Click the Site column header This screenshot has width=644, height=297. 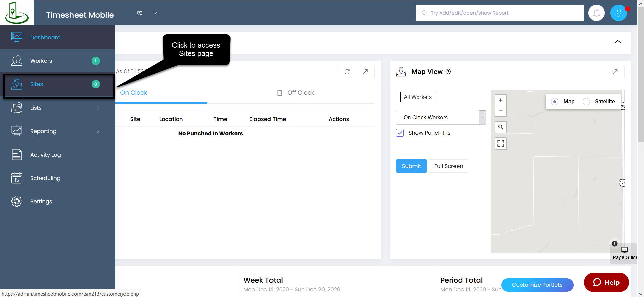135,119
